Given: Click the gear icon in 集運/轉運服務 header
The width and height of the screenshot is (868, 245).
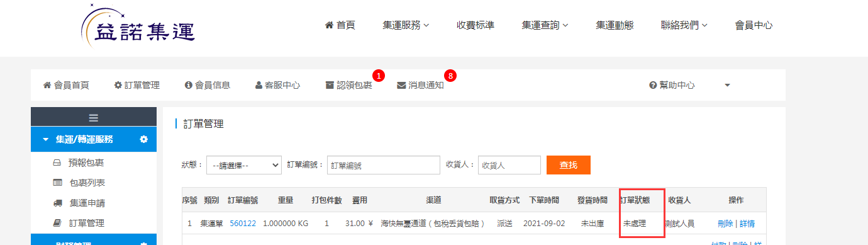Looking at the screenshot, I should 143,139.
